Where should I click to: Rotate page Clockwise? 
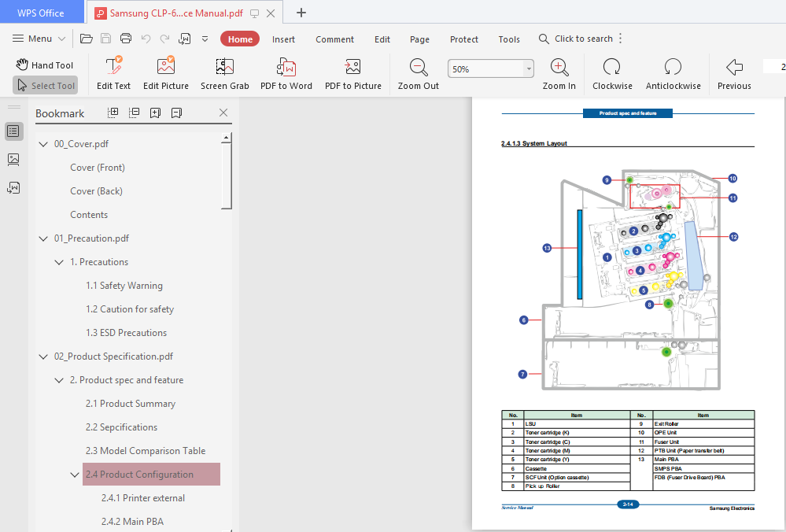point(612,73)
